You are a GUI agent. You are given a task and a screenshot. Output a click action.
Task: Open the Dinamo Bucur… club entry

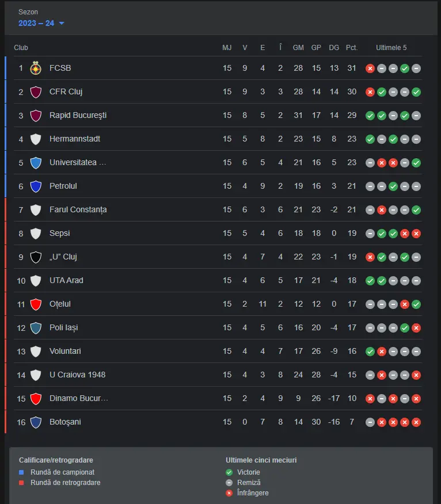tap(78, 398)
